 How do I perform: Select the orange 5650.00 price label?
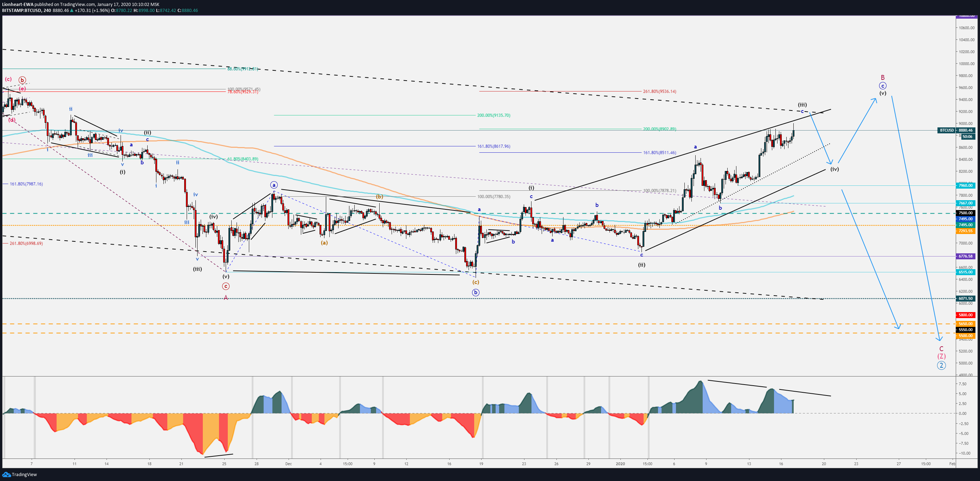966,324
